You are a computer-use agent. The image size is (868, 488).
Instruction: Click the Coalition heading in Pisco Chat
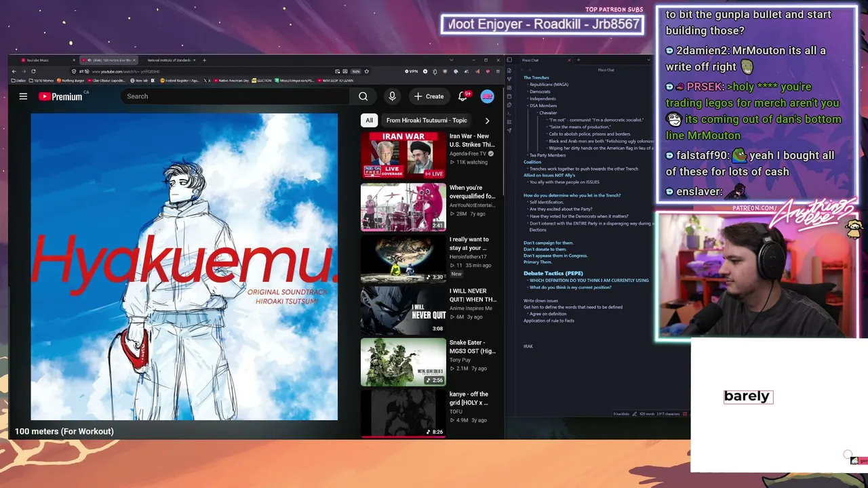(x=532, y=162)
